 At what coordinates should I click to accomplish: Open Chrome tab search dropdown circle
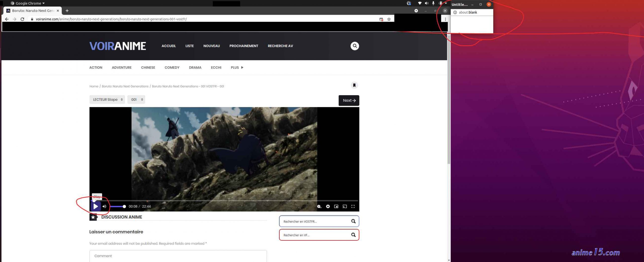click(x=416, y=11)
